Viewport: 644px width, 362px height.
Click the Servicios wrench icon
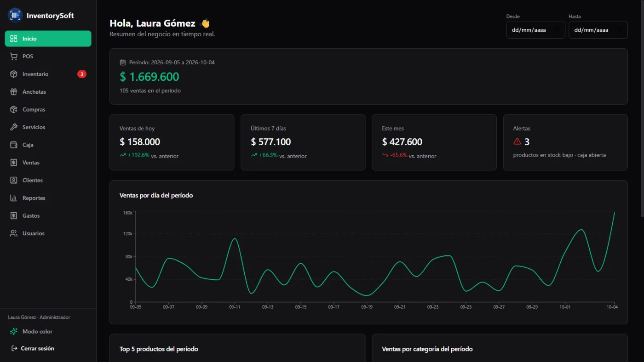[14, 127]
